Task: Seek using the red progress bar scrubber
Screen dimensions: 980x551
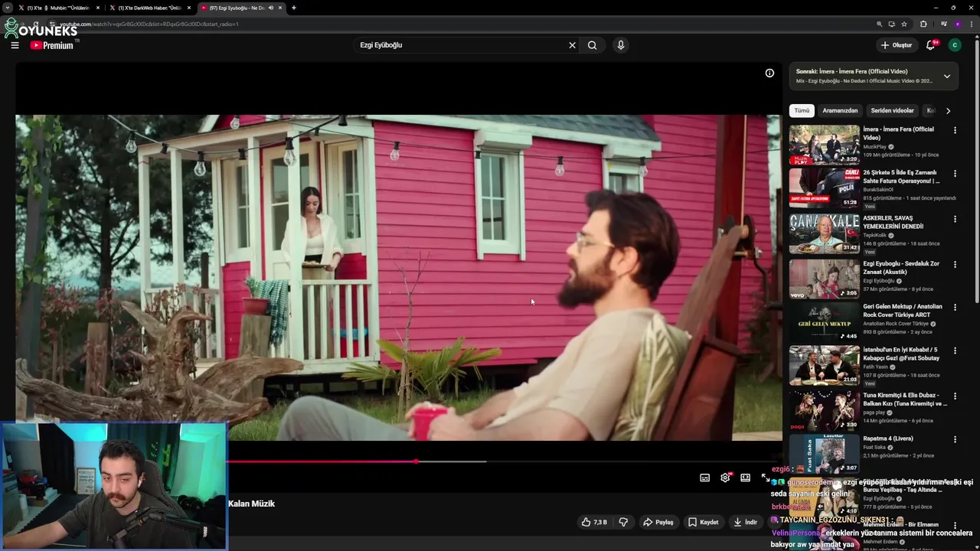Action: [x=416, y=461]
